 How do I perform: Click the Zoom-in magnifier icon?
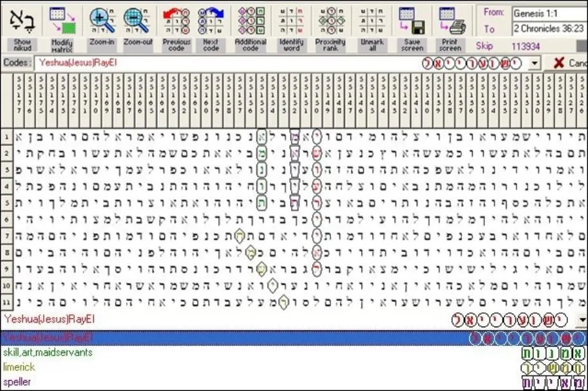tap(102, 21)
